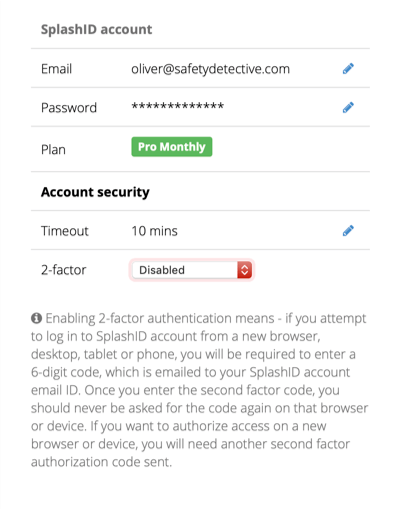Select the Email field label
Screen dimensions: 396x509
coord(56,69)
